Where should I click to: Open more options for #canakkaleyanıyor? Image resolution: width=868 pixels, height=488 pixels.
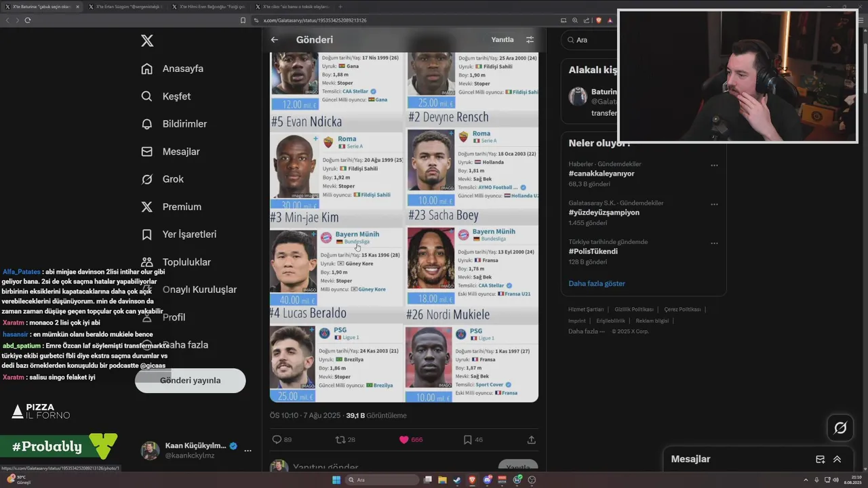coord(714,165)
